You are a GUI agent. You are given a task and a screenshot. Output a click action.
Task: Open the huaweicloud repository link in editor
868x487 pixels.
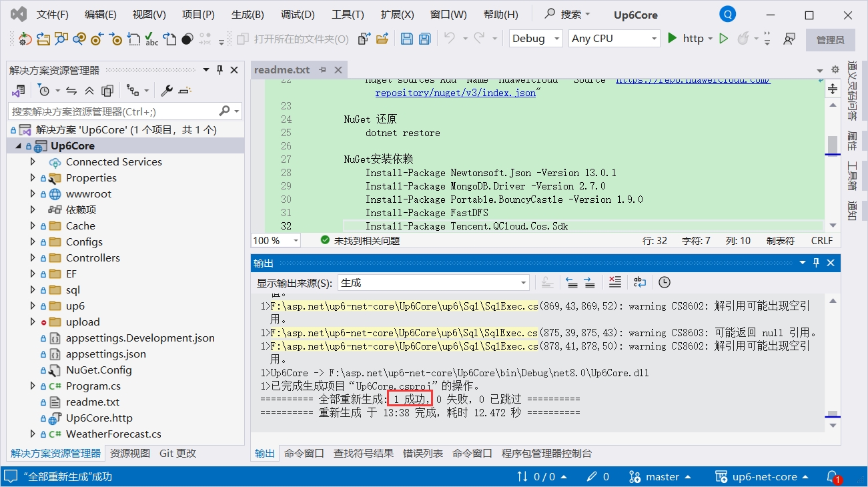point(693,80)
